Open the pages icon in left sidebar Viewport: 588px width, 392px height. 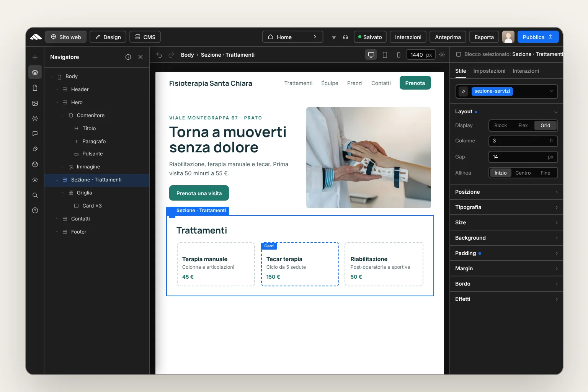tap(35, 88)
